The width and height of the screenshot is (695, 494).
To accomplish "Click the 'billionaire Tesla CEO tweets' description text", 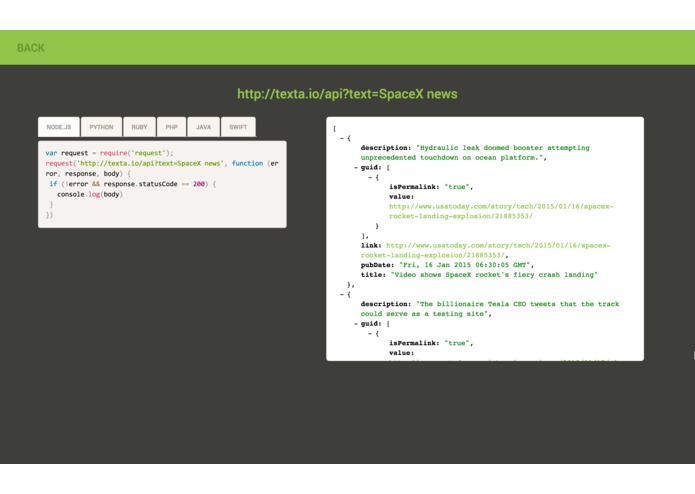I will click(x=490, y=309).
